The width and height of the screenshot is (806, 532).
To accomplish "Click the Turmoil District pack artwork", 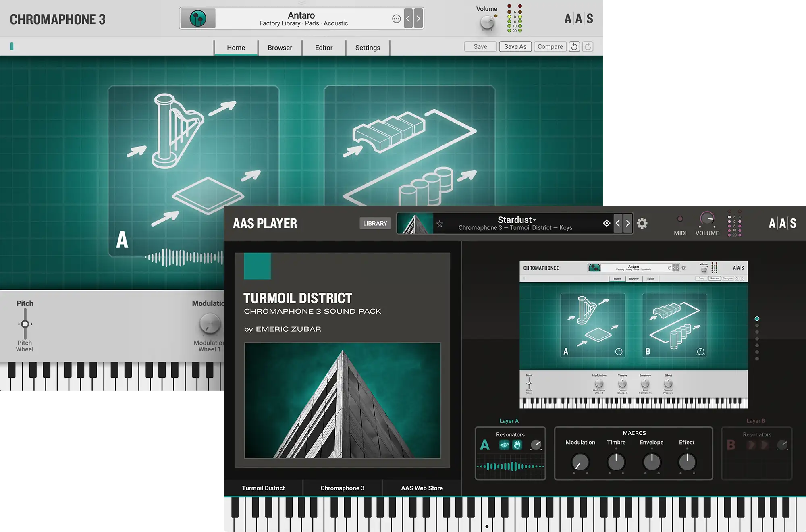I will (343, 400).
